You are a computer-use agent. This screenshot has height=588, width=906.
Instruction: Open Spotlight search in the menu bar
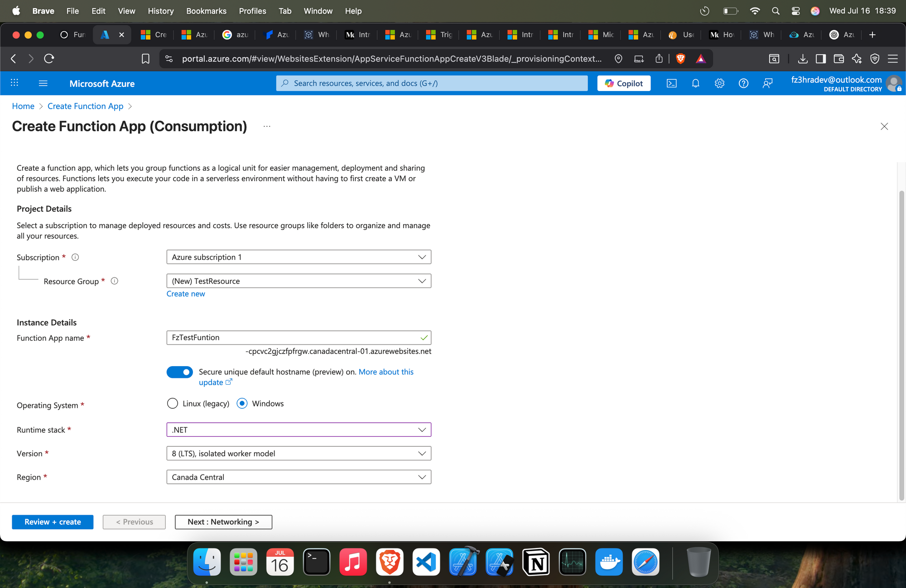tap(776, 11)
